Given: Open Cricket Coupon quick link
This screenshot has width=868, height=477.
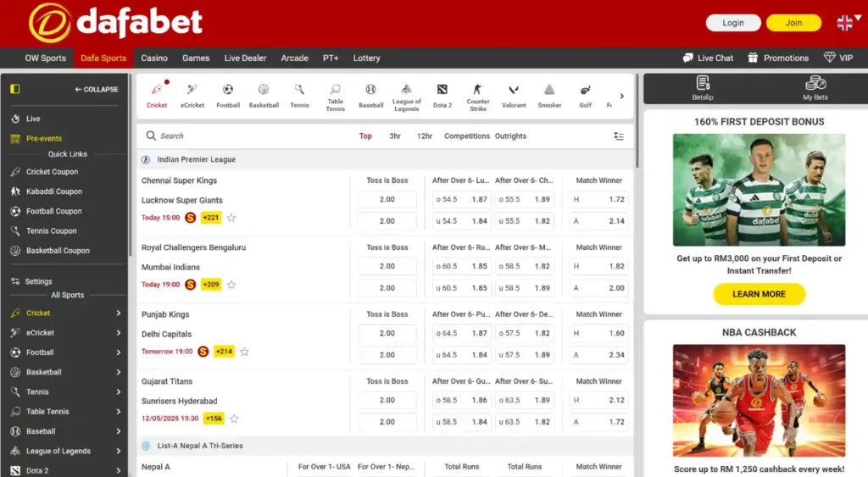Looking at the screenshot, I should click(52, 172).
